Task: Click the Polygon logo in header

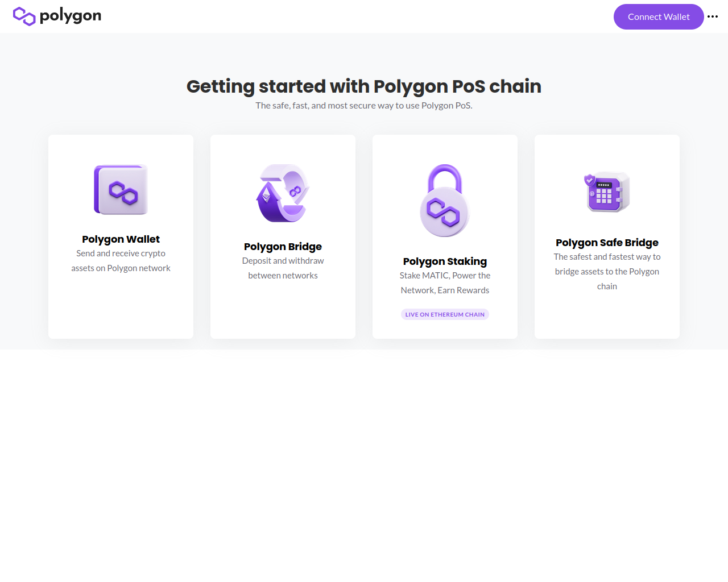Action: point(57,16)
